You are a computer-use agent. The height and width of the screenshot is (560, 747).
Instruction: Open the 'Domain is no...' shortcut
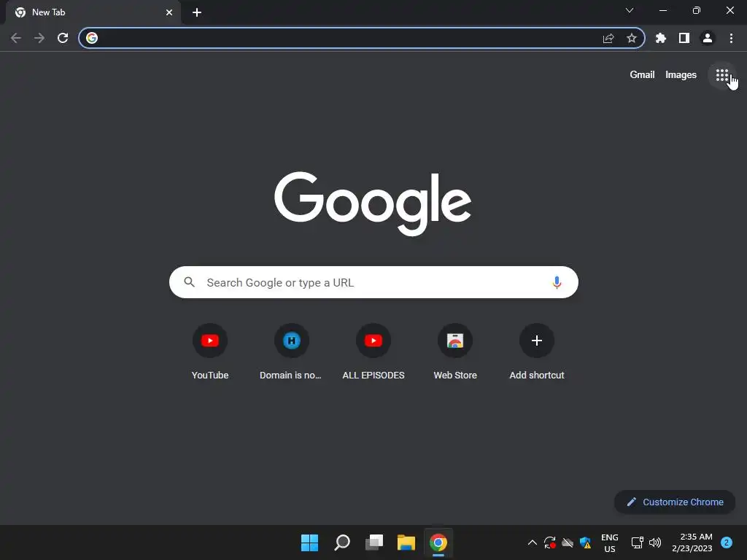pos(291,351)
